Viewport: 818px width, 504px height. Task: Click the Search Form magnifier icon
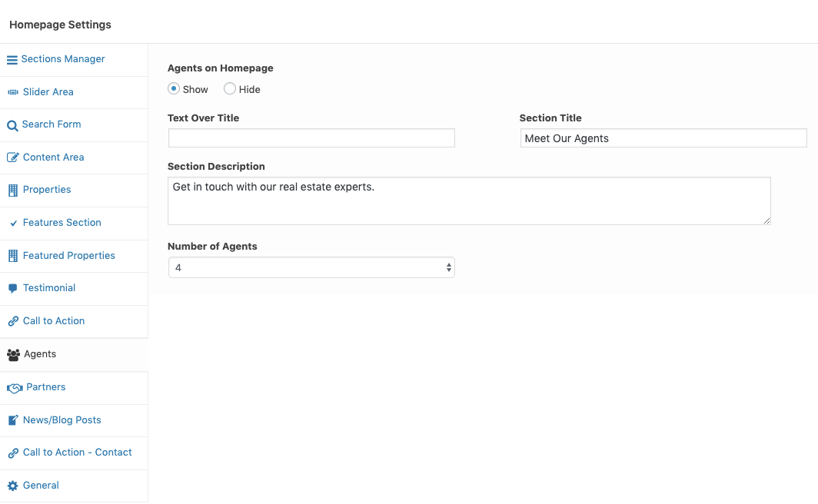[12, 125]
